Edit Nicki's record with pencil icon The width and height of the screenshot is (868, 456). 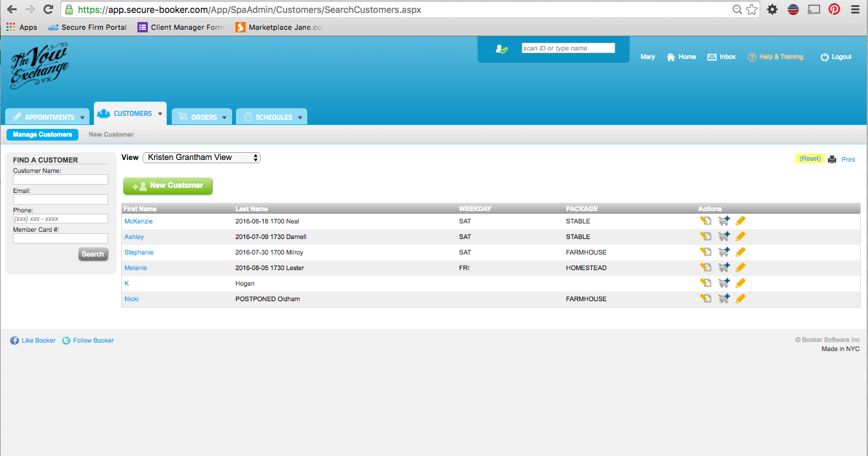click(740, 299)
